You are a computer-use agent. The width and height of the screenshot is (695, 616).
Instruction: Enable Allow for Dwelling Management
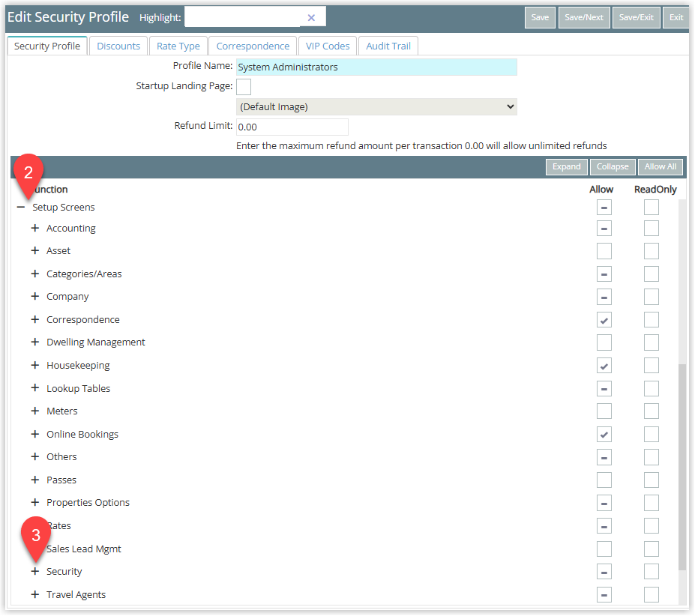pyautogui.click(x=604, y=342)
